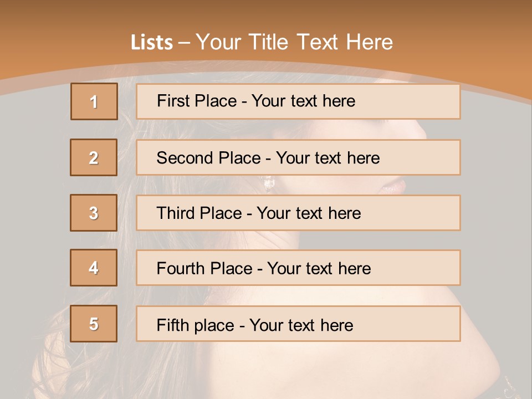The image size is (532, 399).
Task: Select the number 4 box
Action: coord(94,268)
